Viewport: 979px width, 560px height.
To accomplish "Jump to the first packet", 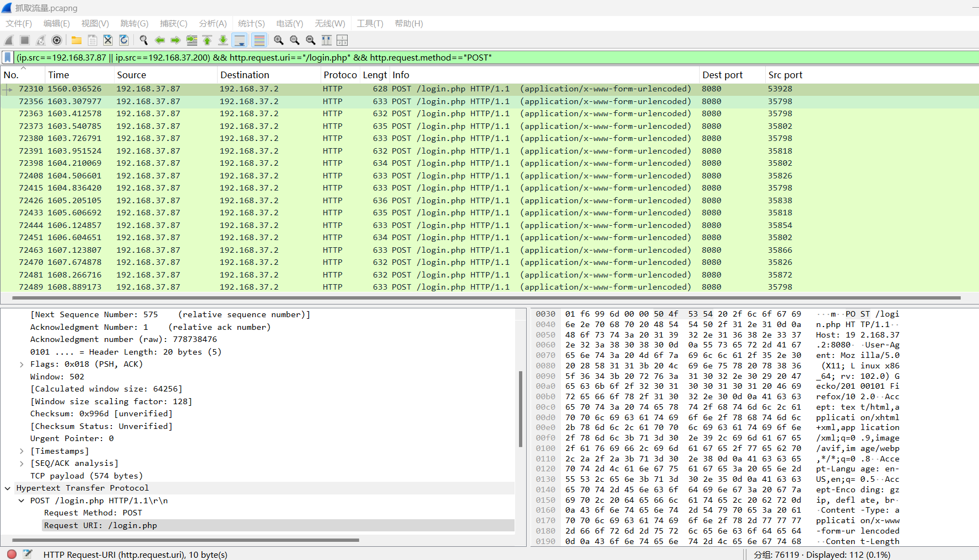I will click(207, 40).
